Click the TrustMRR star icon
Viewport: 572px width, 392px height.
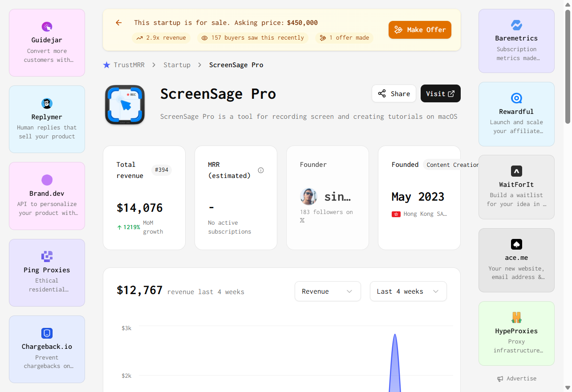tap(106, 65)
